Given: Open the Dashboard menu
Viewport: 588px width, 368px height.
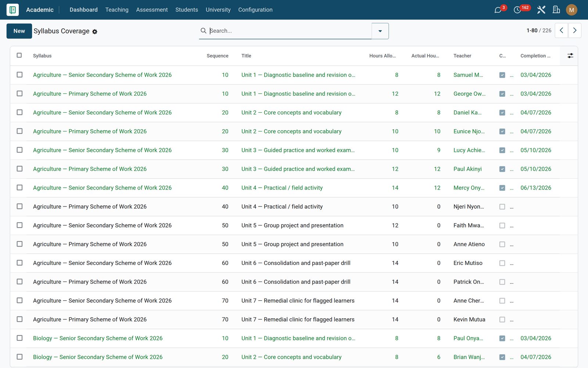Looking at the screenshot, I should [x=84, y=10].
